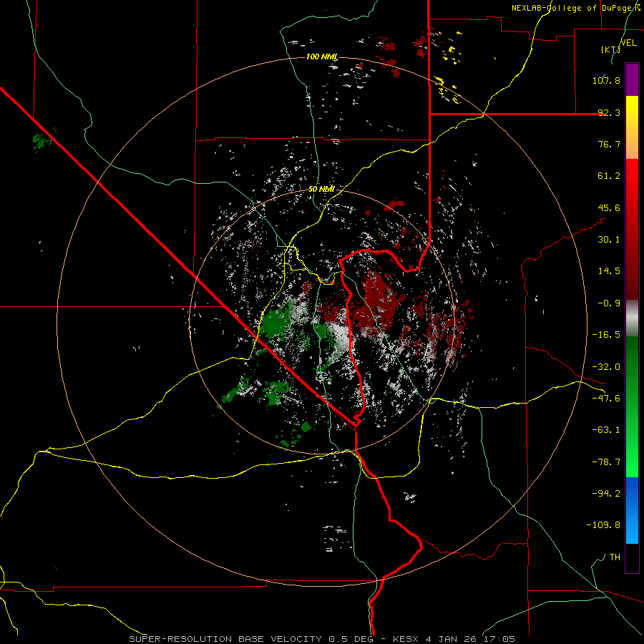Click the -47.6 velocity scale value
644x644 pixels.
[606, 399]
